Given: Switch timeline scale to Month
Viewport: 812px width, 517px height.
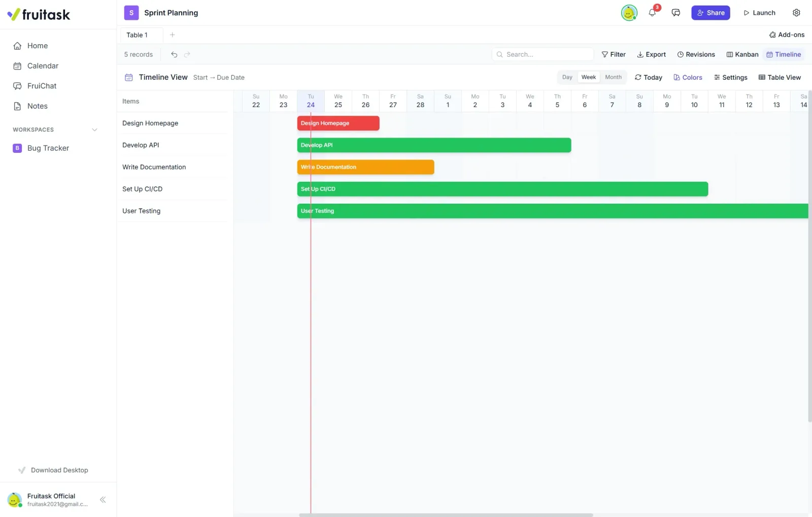Looking at the screenshot, I should [613, 77].
